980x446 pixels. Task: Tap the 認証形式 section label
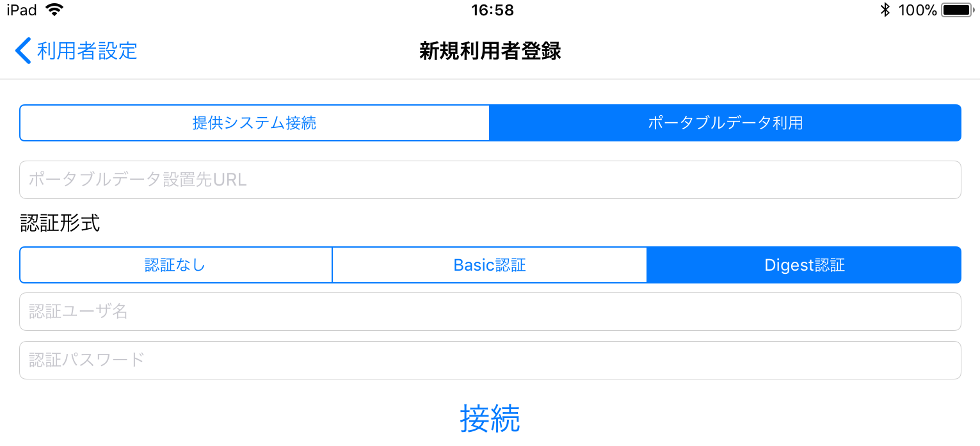(x=60, y=223)
